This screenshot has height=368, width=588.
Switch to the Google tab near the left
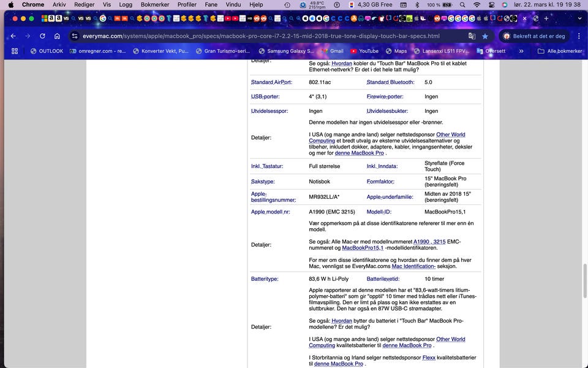[x=103, y=18]
